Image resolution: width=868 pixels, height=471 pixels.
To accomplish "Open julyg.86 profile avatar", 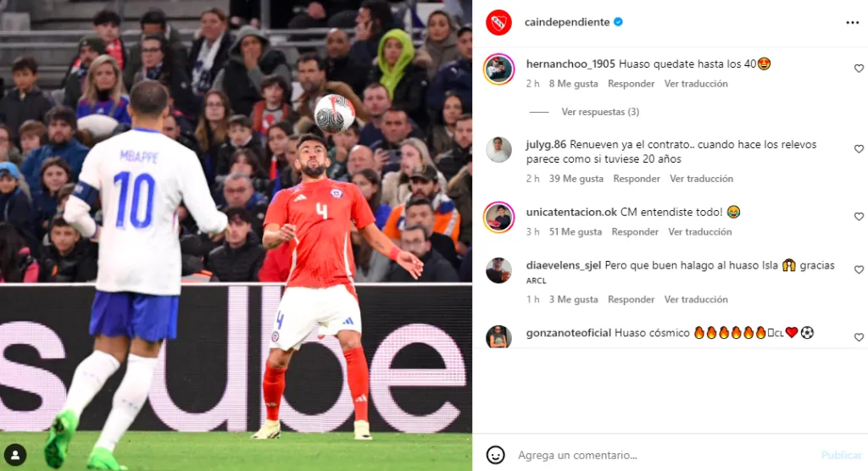I will pyautogui.click(x=498, y=149).
